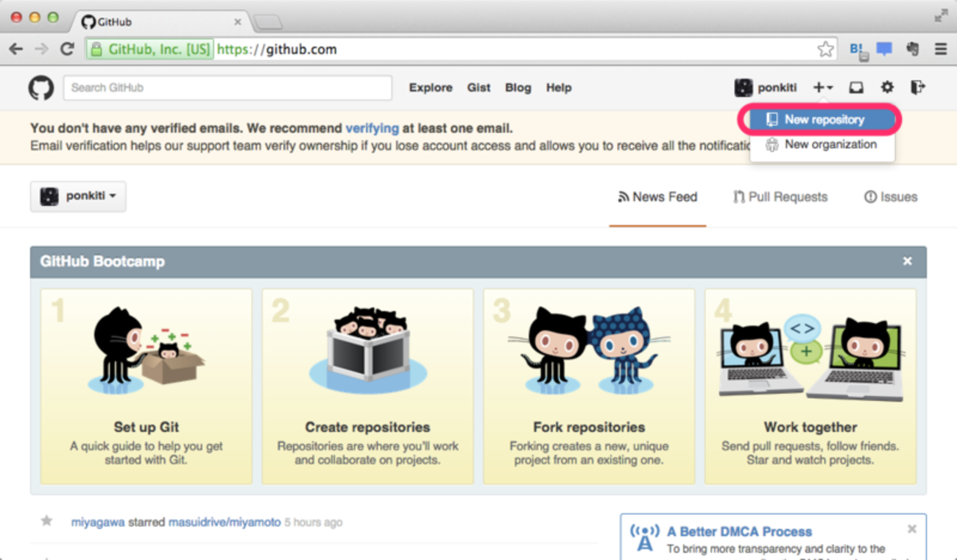Click the browser address bar URL
Screen dimensions: 957x560
(277, 49)
